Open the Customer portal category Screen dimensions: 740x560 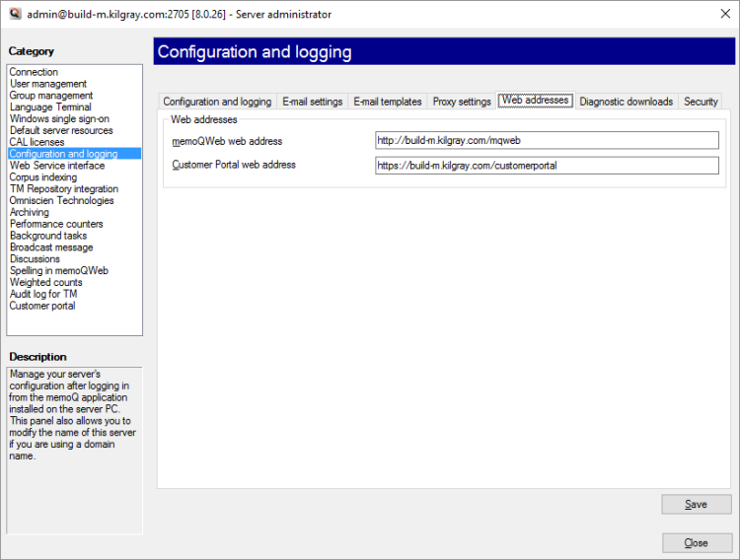[42, 306]
